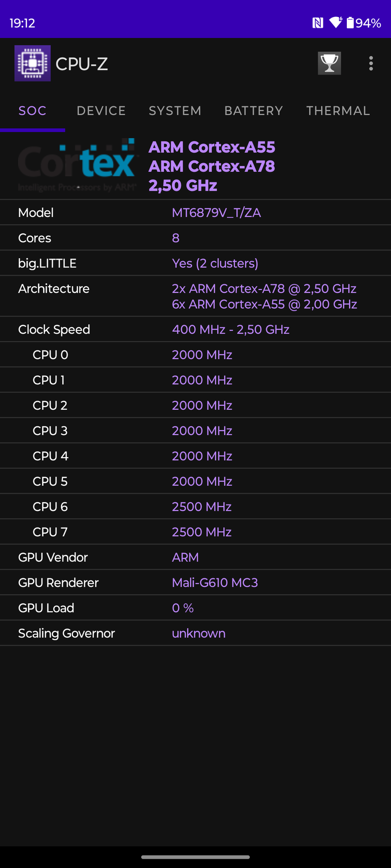Image resolution: width=391 pixels, height=868 pixels.
Task: Open the SYSTEM tab
Action: (175, 111)
